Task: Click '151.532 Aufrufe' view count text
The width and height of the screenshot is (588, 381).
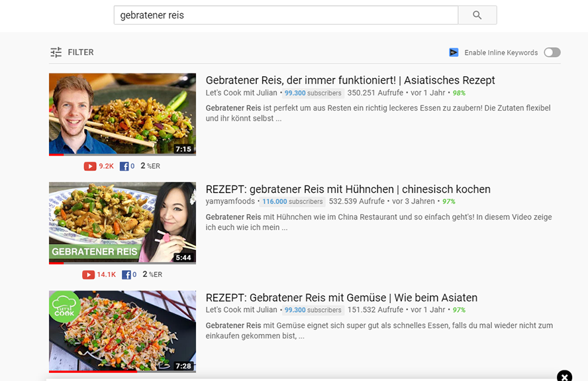Action: coord(375,309)
